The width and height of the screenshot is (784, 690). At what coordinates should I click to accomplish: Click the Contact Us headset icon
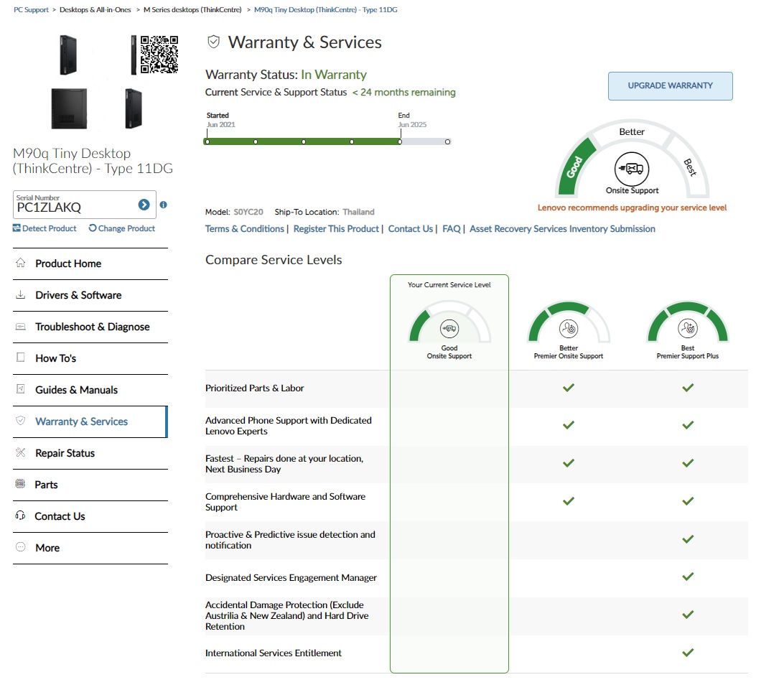pos(20,516)
